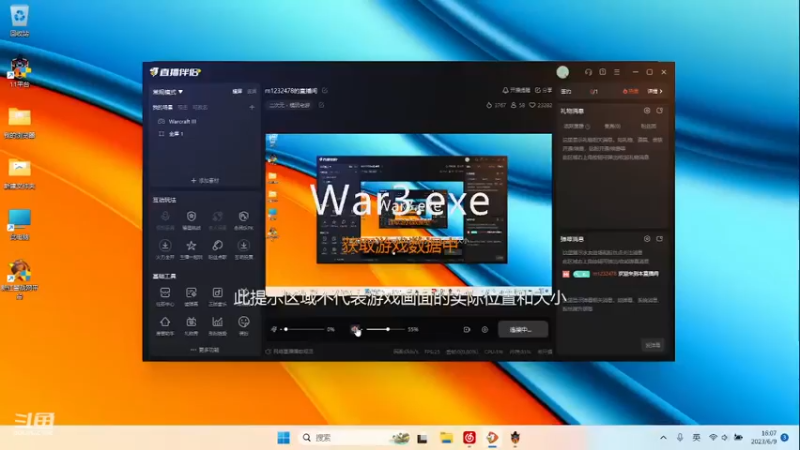800x450 pixels.
Task: Open the 常规模式 mode dropdown
Action: point(167,92)
